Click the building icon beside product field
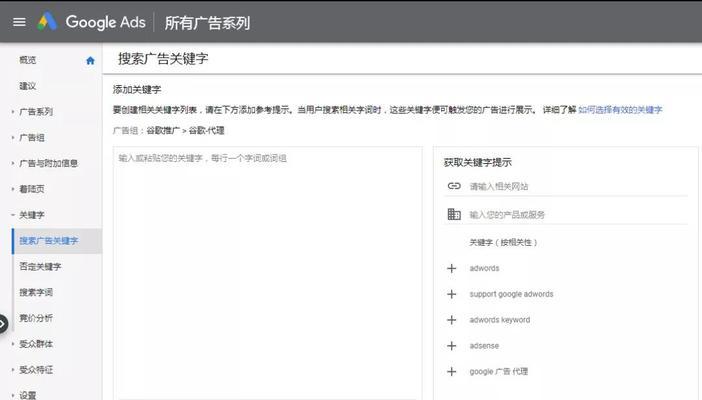This screenshot has width=702, height=400. click(x=454, y=214)
